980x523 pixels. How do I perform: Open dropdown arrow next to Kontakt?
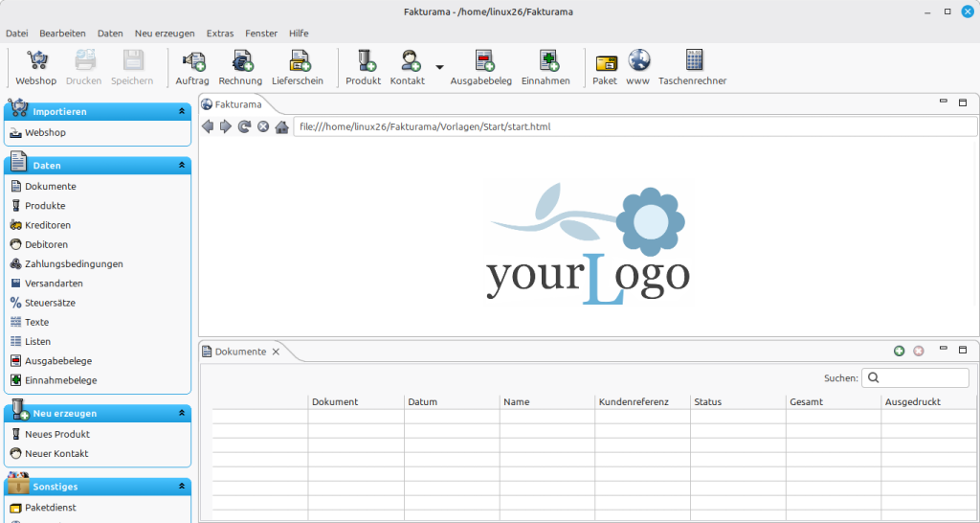[x=439, y=67]
